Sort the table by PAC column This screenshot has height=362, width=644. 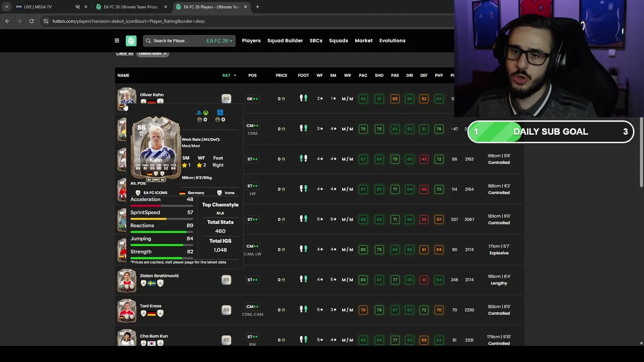(x=363, y=75)
